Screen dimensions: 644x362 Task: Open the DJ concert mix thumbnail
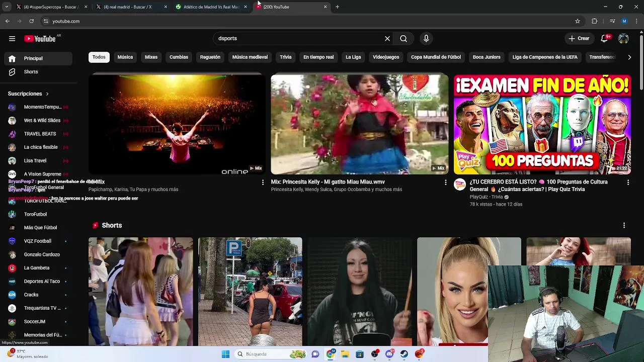point(177,124)
